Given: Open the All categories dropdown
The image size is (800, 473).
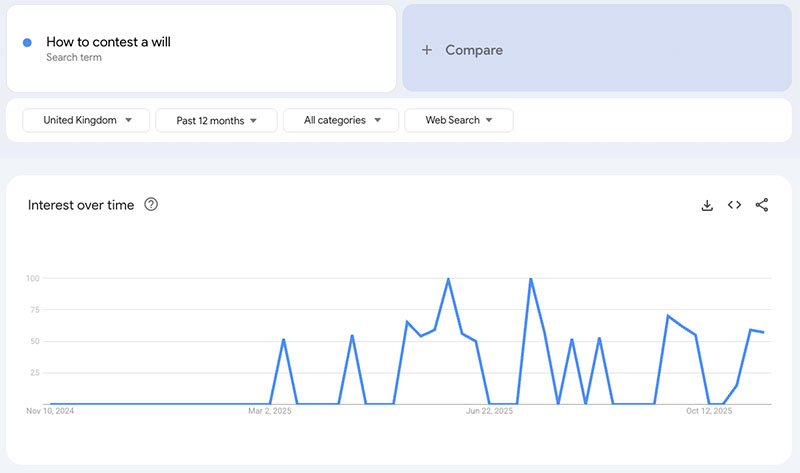Looking at the screenshot, I should click(x=342, y=120).
